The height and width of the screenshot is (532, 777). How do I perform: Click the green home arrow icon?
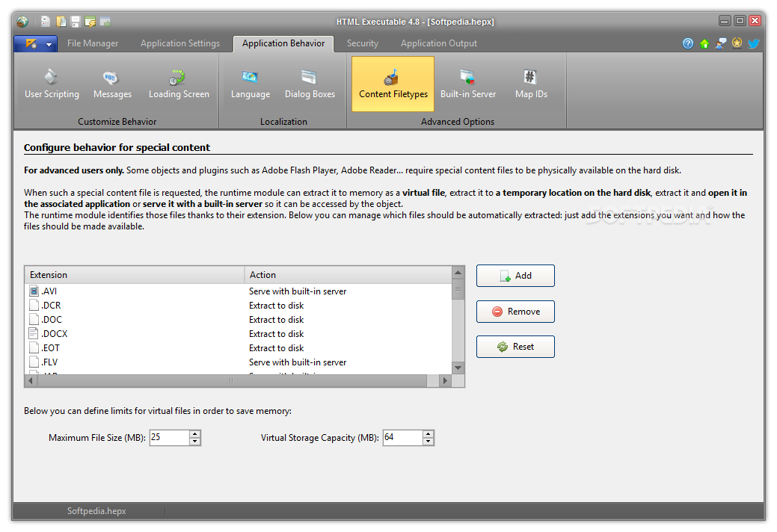[x=704, y=43]
